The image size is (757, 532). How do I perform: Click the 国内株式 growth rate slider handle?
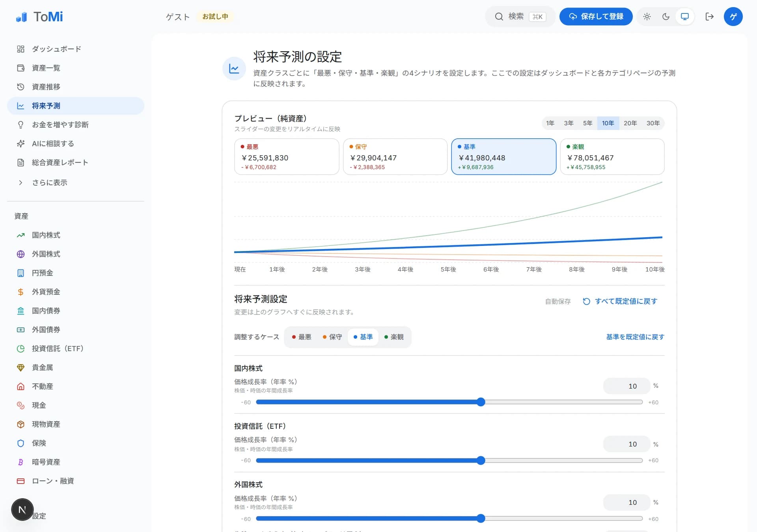pos(481,402)
